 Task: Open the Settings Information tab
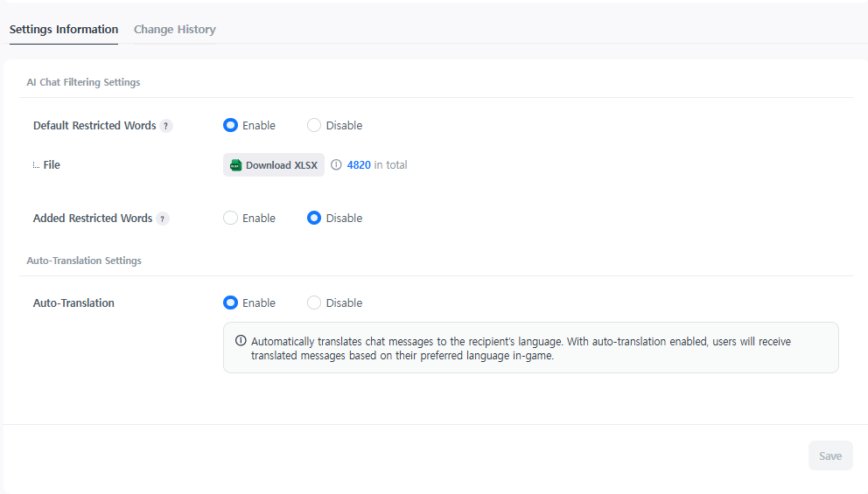64,30
